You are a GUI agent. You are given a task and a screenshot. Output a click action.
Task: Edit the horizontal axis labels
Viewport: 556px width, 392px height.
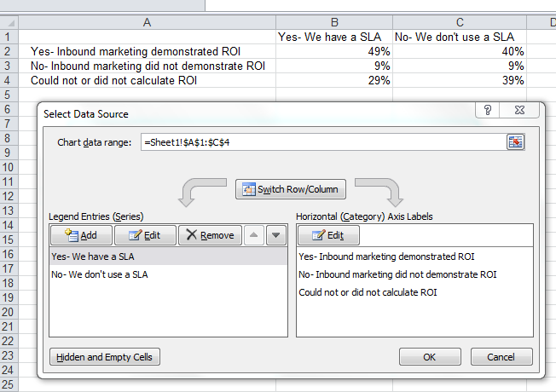click(x=328, y=235)
